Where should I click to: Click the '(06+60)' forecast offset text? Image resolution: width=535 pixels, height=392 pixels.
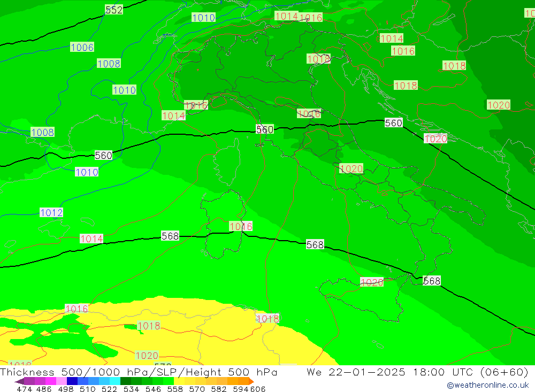pos(505,372)
